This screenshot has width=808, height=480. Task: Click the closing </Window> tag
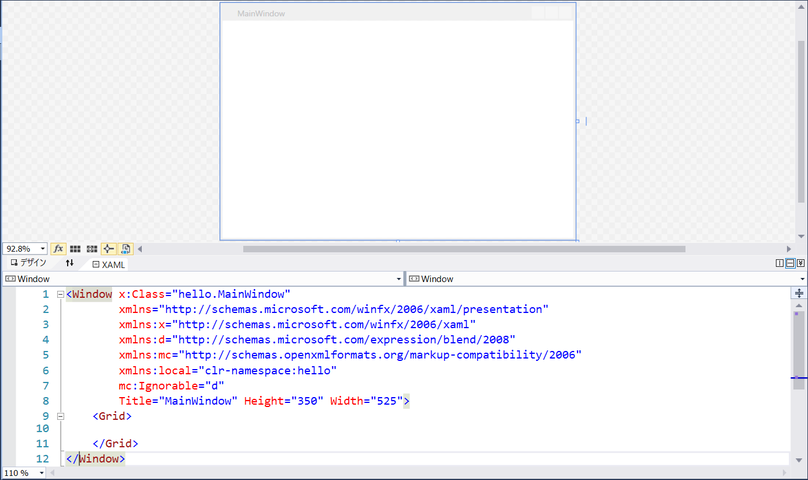[x=95, y=459]
